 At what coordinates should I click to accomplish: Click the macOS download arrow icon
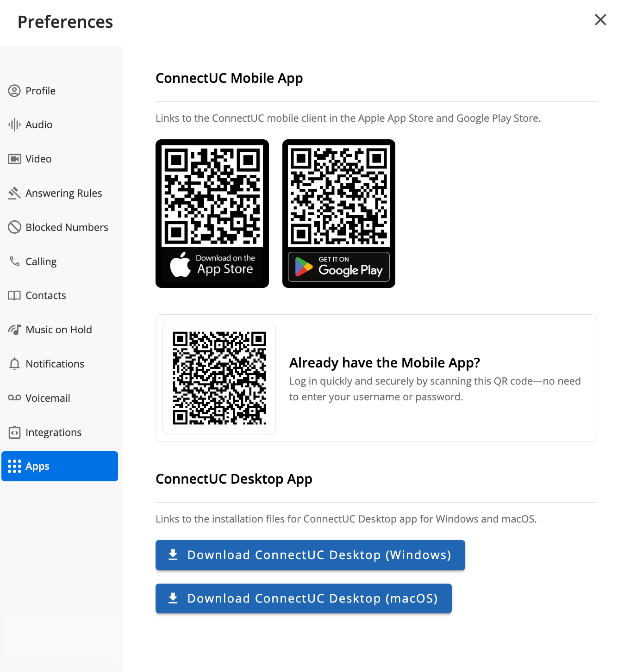(x=173, y=598)
